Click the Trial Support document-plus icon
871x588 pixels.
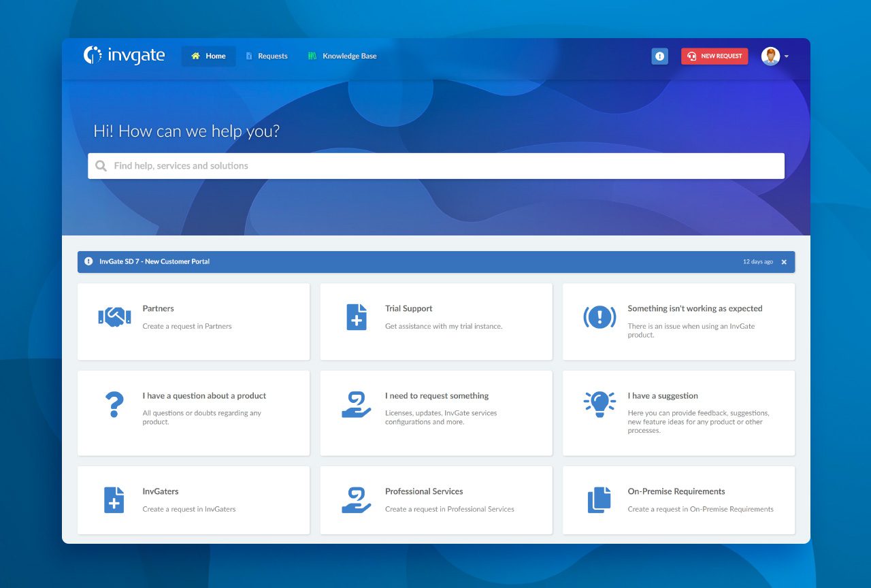click(x=357, y=317)
